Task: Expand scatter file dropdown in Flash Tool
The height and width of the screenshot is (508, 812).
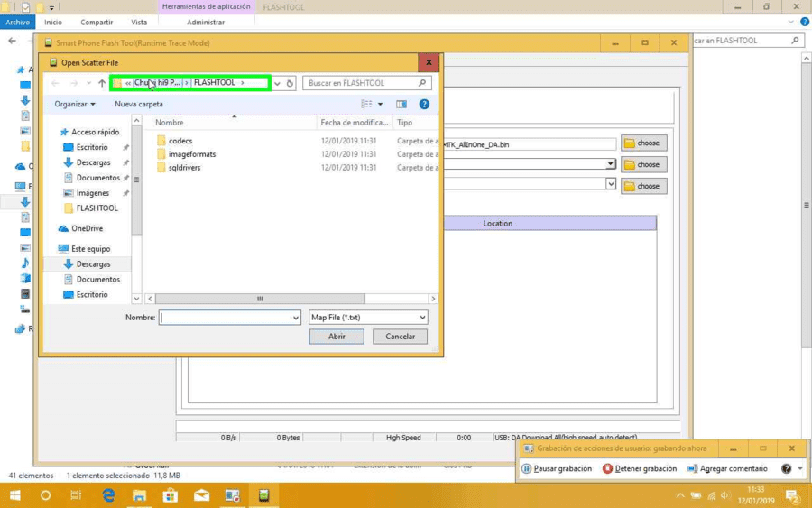Action: click(611, 164)
